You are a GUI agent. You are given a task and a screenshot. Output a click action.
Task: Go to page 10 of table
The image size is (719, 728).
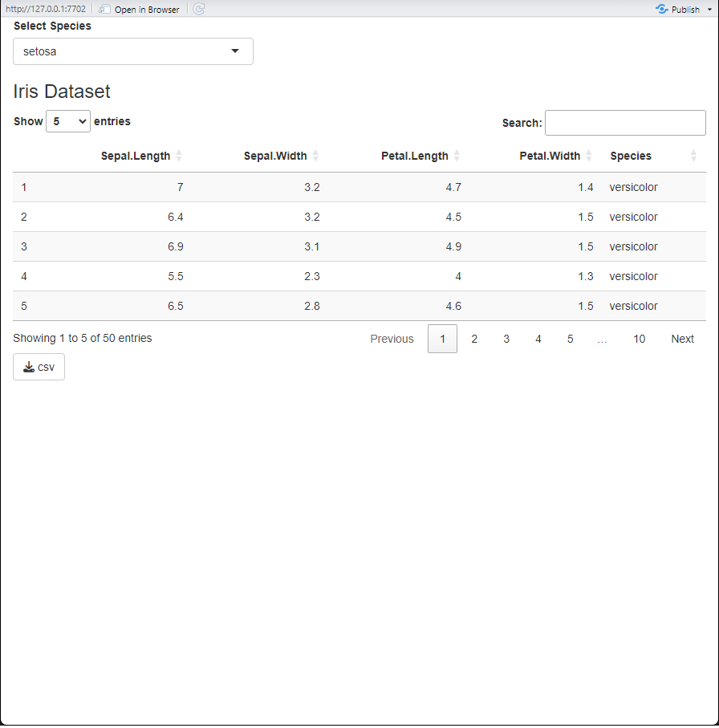coord(640,339)
